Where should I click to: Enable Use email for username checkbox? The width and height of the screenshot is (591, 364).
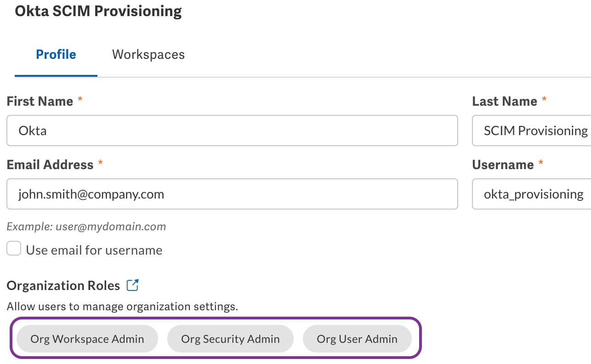tap(14, 249)
